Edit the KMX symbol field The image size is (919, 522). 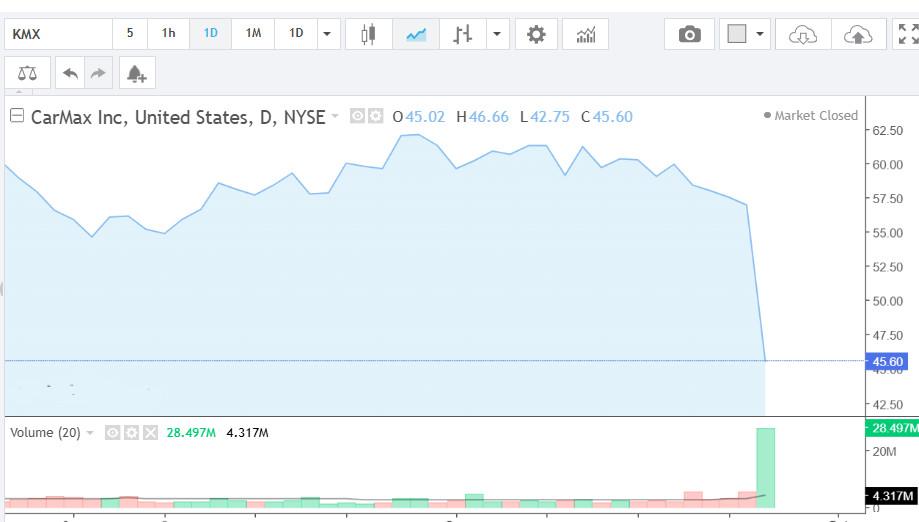click(58, 35)
